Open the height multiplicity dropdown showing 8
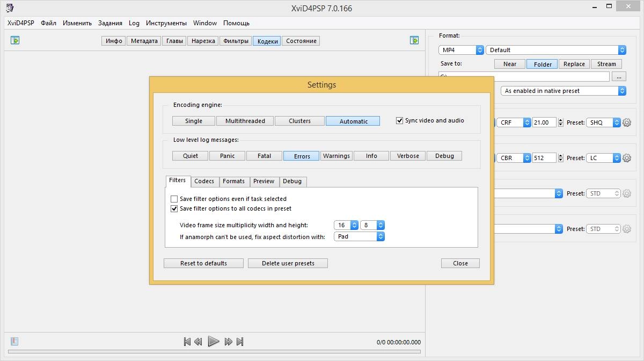Image resolution: width=644 pixels, height=361 pixels. [372, 225]
